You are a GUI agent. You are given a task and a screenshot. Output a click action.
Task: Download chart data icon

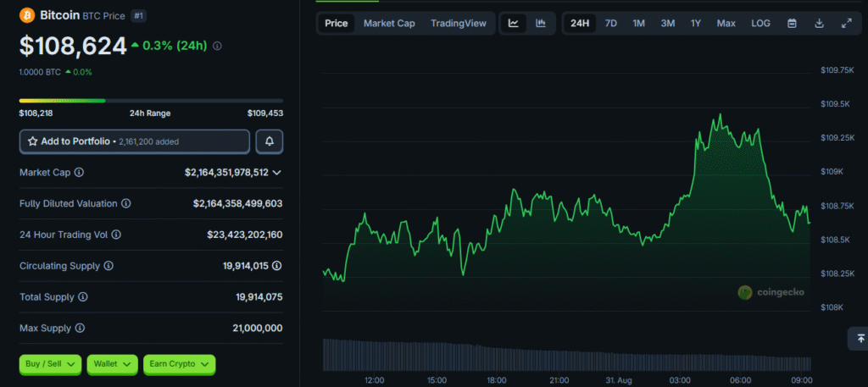819,23
